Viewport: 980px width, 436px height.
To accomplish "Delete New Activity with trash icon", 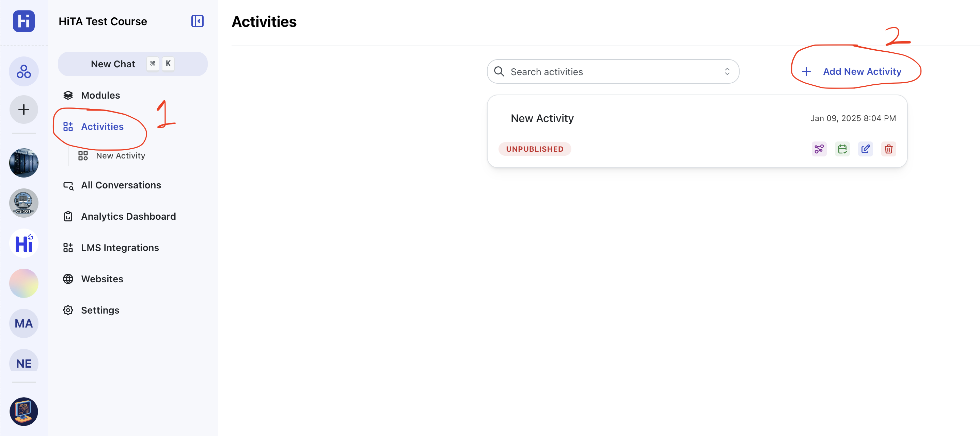I will (888, 149).
